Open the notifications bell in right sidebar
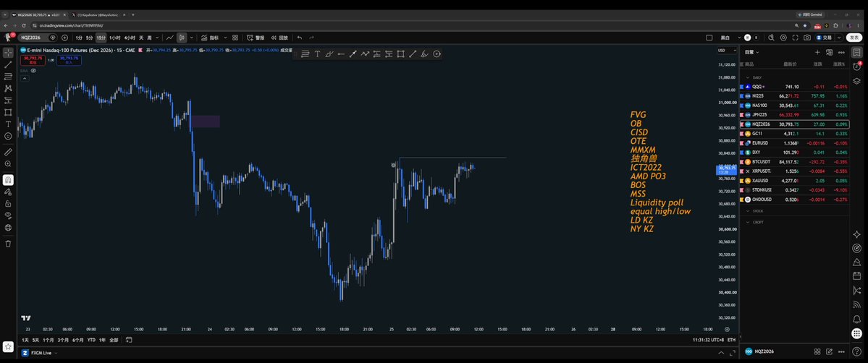 (x=857, y=320)
